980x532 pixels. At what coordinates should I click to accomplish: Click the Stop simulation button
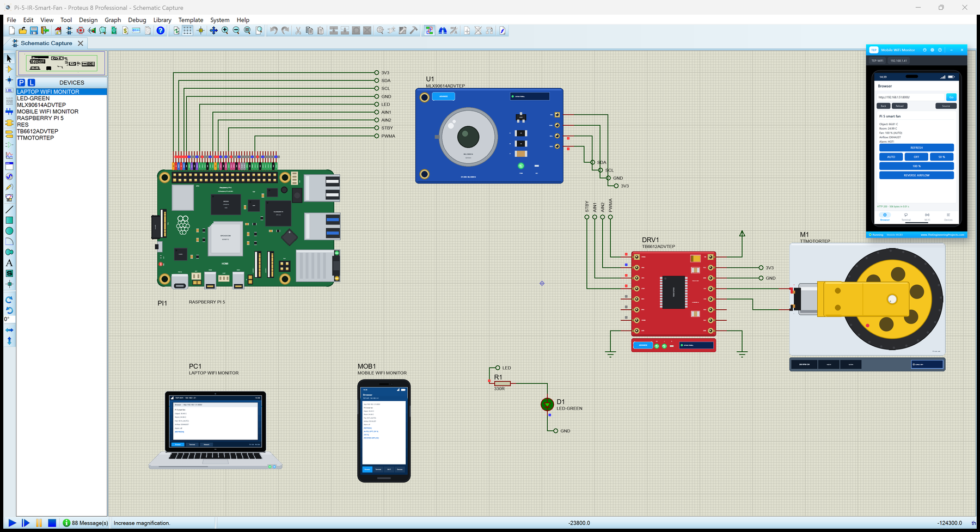pyautogui.click(x=52, y=523)
